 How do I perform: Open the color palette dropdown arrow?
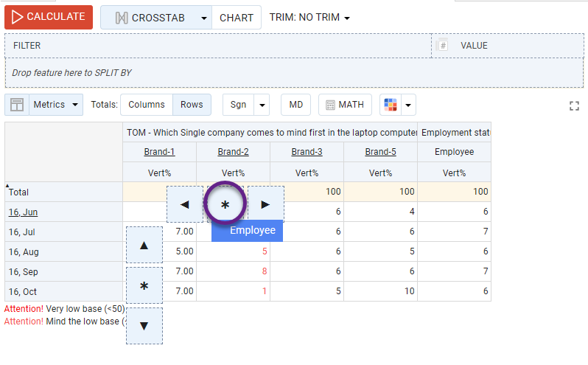pos(408,105)
